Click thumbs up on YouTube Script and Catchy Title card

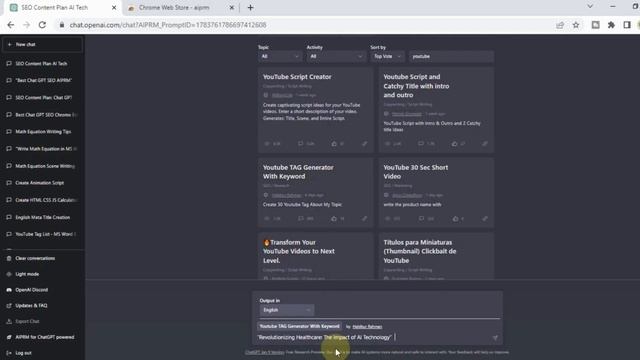point(455,144)
